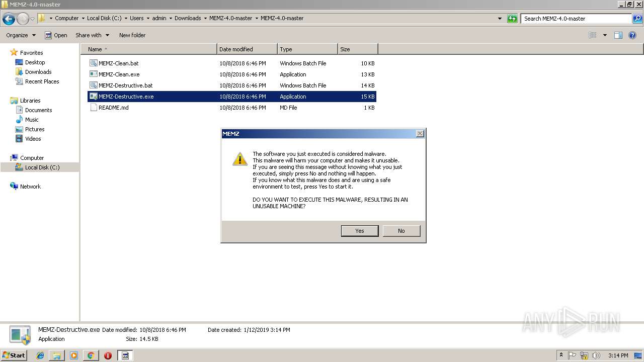Sort by Date modified column header
This screenshot has width=644, height=362.
tap(247, 49)
